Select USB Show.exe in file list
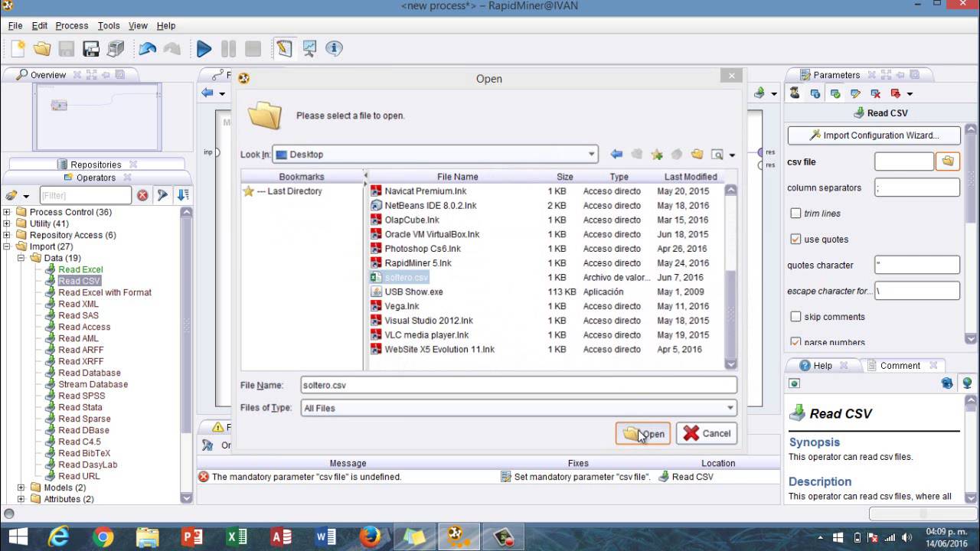 413,292
